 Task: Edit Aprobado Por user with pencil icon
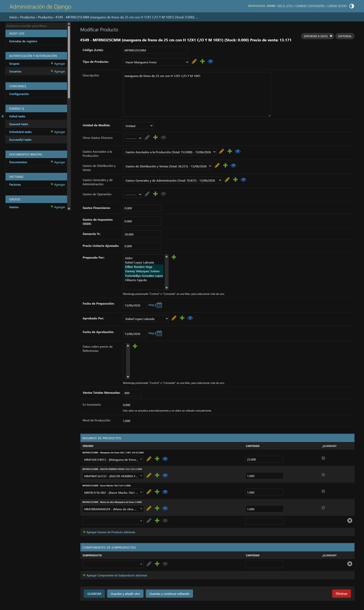click(x=174, y=318)
